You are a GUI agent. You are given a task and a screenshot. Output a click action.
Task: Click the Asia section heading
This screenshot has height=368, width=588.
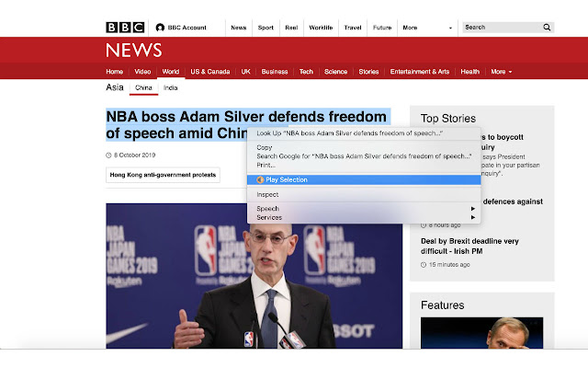coord(115,87)
